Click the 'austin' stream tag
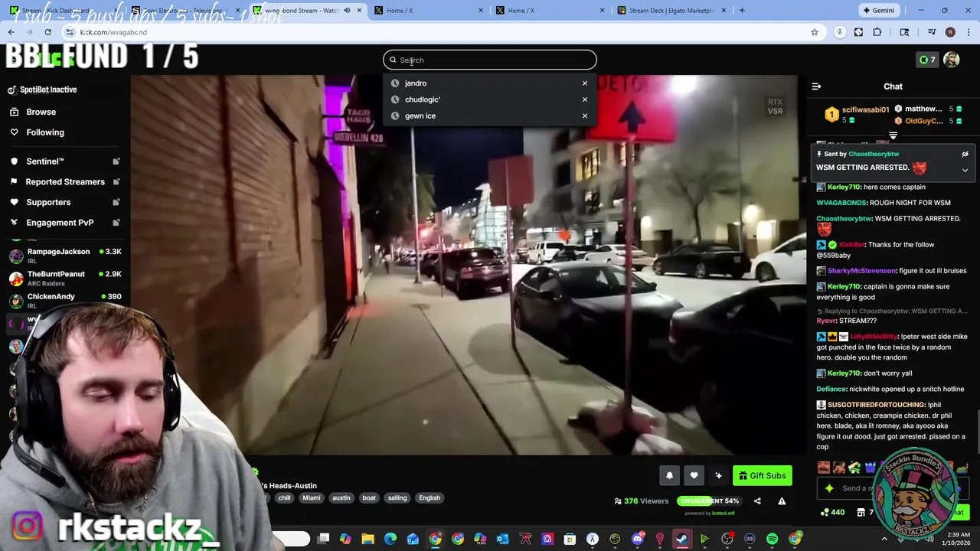980x551 pixels. (x=341, y=497)
